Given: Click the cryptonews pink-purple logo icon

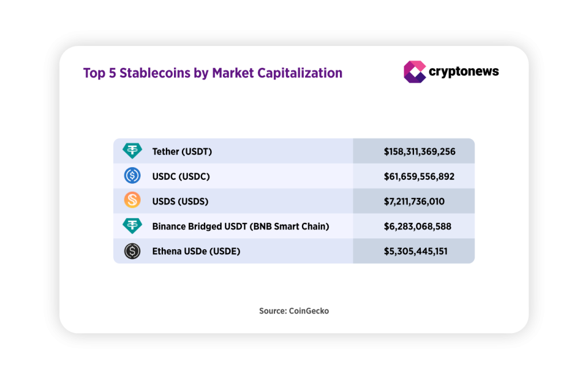Looking at the screenshot, I should pos(415,72).
